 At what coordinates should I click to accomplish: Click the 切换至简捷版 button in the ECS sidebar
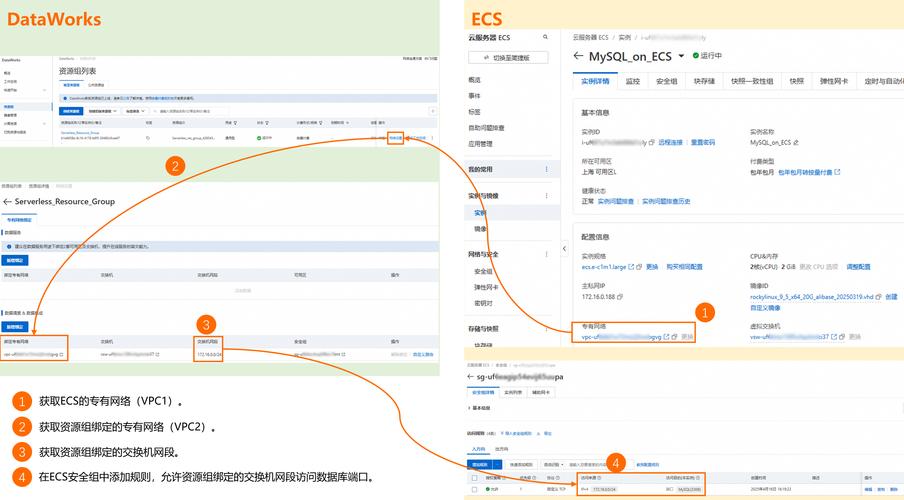(509, 58)
